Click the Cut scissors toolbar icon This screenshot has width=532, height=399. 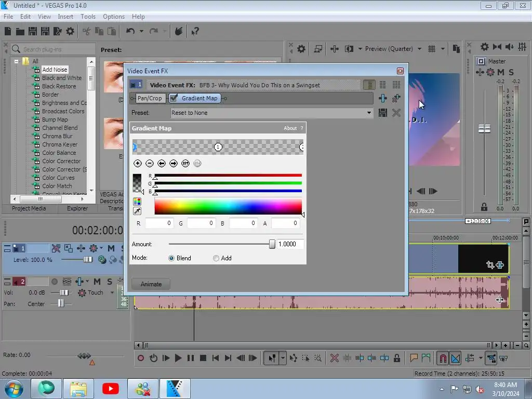(87, 31)
